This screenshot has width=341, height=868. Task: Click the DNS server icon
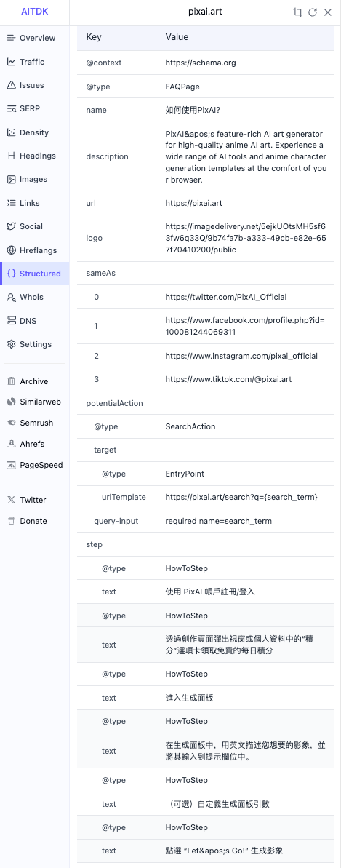pos(11,321)
